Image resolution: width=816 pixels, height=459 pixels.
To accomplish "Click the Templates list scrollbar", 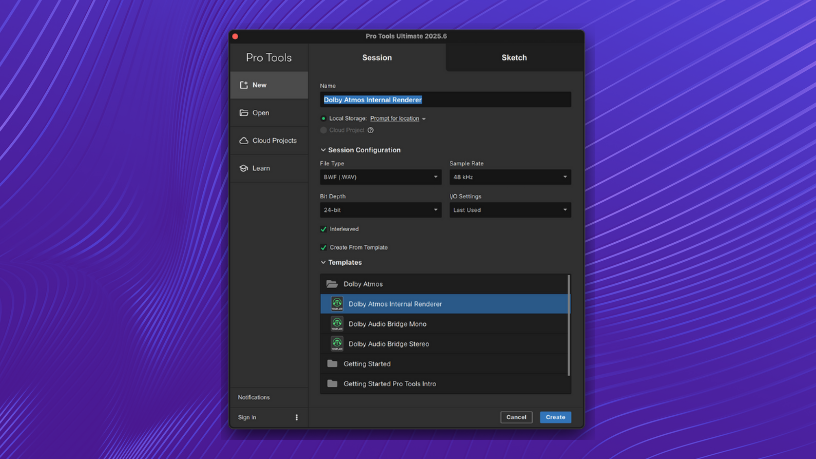I will click(569, 325).
